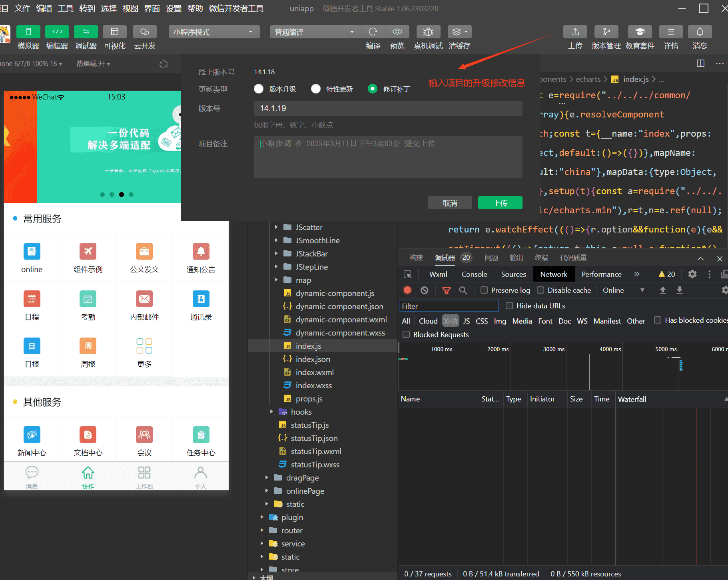Viewport: 728px width, 580px height.
Task: Click the green 上传 button in dialog
Action: (500, 203)
